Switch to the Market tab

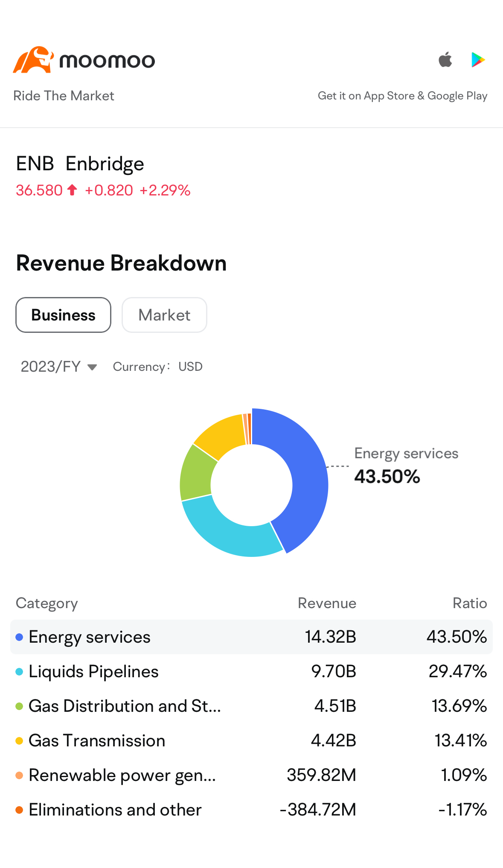coord(164,315)
